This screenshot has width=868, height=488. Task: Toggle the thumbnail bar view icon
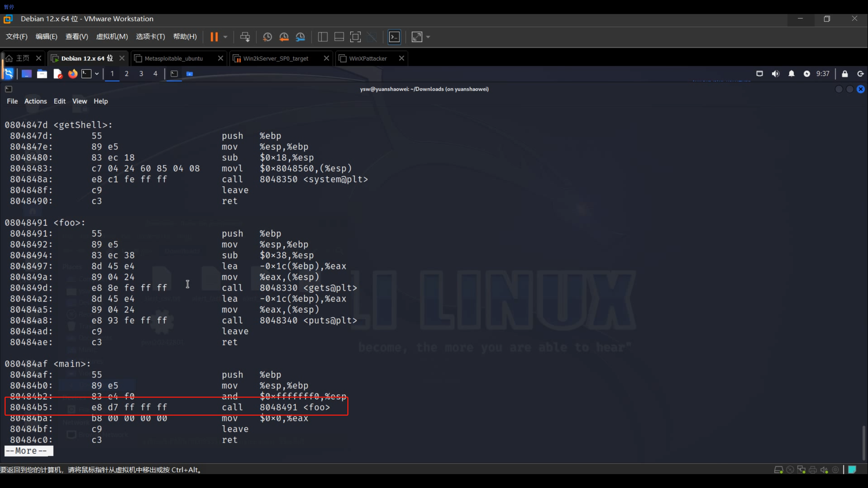click(339, 37)
